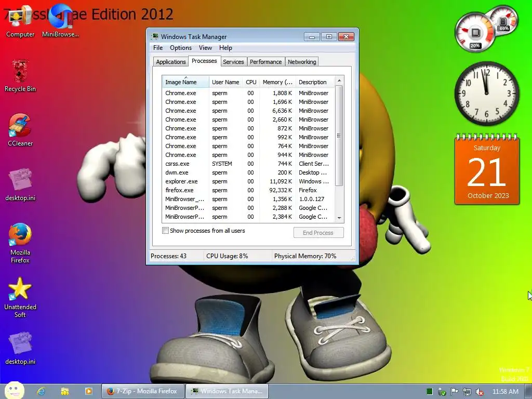Switch to the Performance tab
This screenshot has height=399, width=532.
(265, 62)
